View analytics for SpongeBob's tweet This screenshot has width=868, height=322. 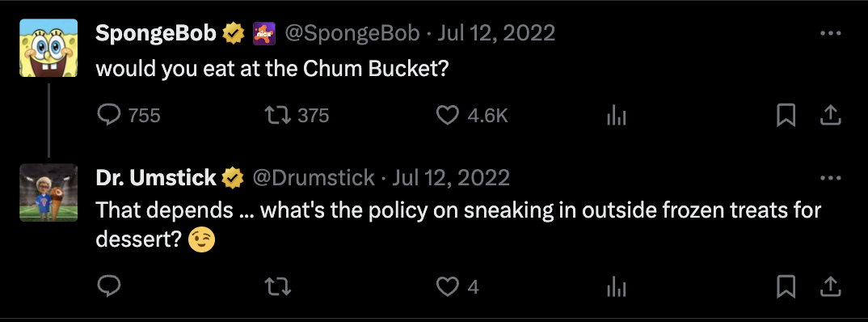[x=616, y=115]
